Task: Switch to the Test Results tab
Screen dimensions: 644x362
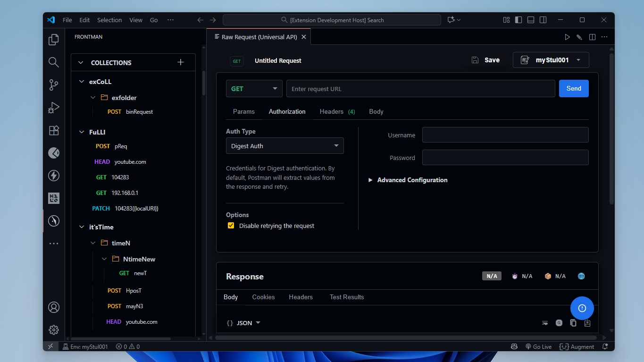Action: tap(347, 297)
